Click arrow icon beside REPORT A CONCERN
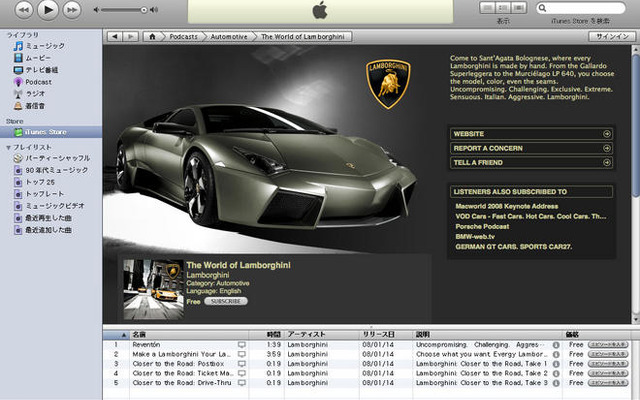Image resolution: width=640 pixels, height=400 pixels. (607, 148)
